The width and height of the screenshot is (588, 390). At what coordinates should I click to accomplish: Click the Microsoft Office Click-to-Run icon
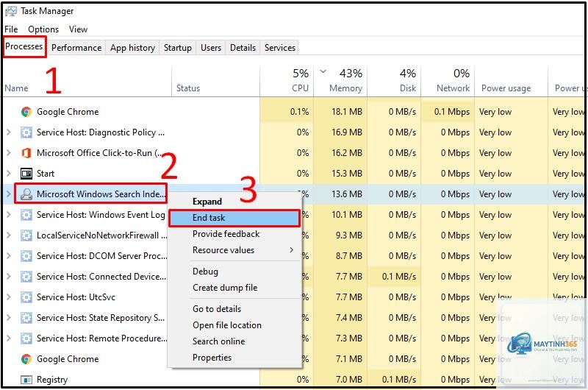tap(26, 153)
